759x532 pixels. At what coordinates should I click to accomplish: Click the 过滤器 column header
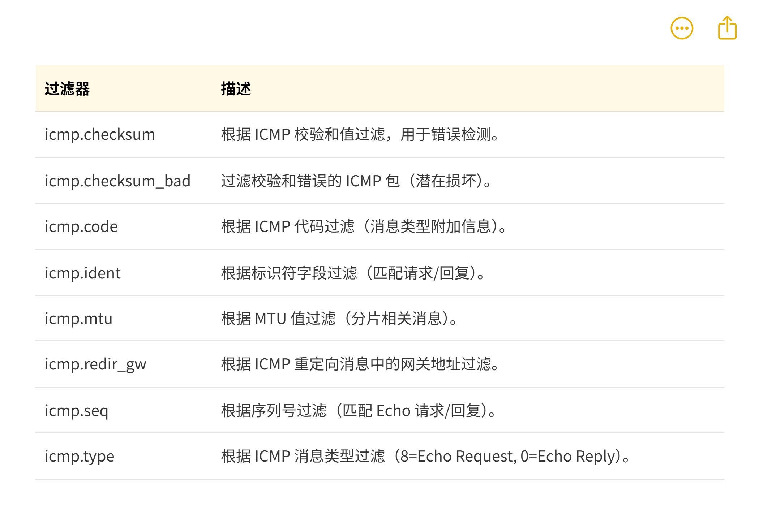click(67, 89)
